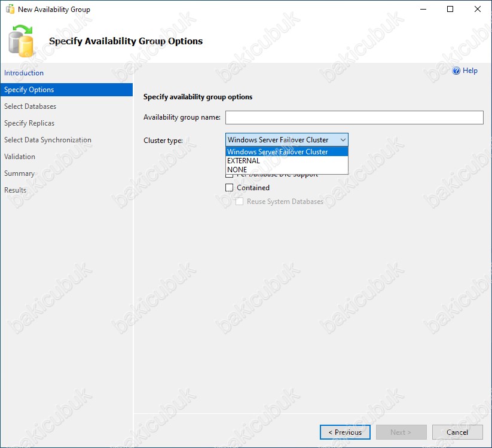
Task: Open the Select Data Synchronization step
Action: [48, 140]
